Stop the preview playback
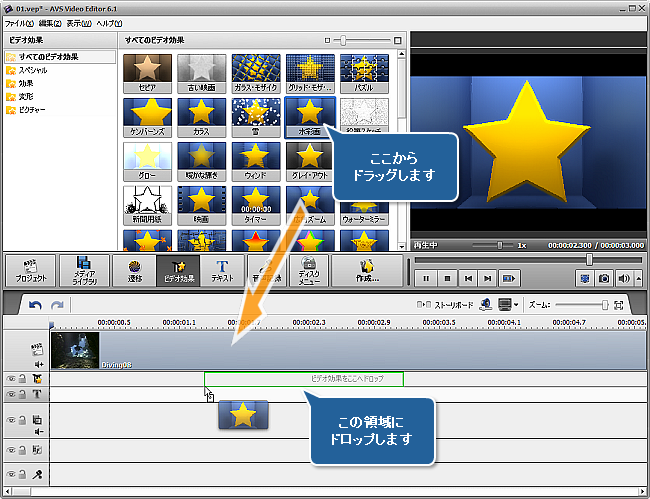The image size is (650, 499). (x=447, y=279)
